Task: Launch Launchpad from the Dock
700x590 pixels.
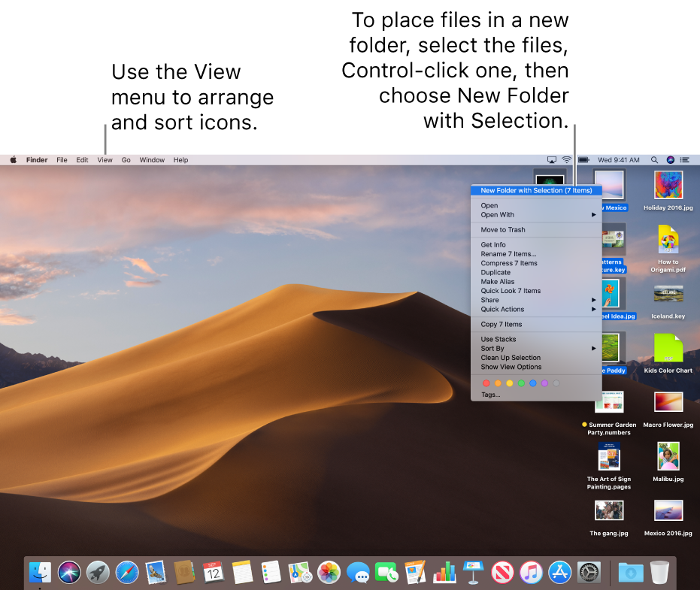Action: click(x=98, y=572)
